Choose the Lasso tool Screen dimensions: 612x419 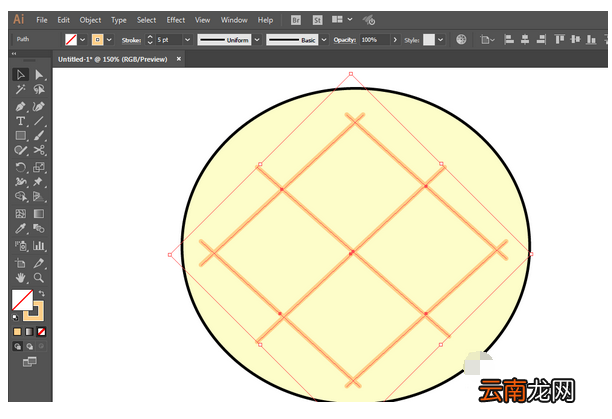pyautogui.click(x=38, y=90)
